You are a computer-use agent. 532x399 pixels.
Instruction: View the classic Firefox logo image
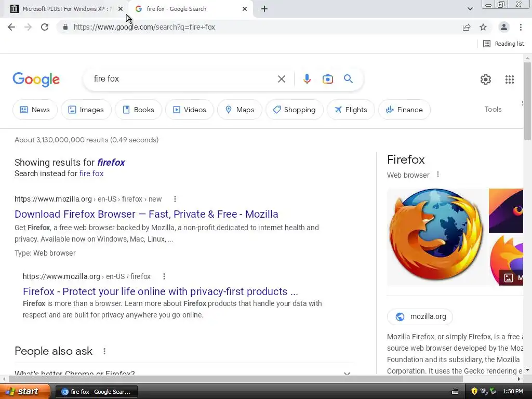(x=437, y=237)
